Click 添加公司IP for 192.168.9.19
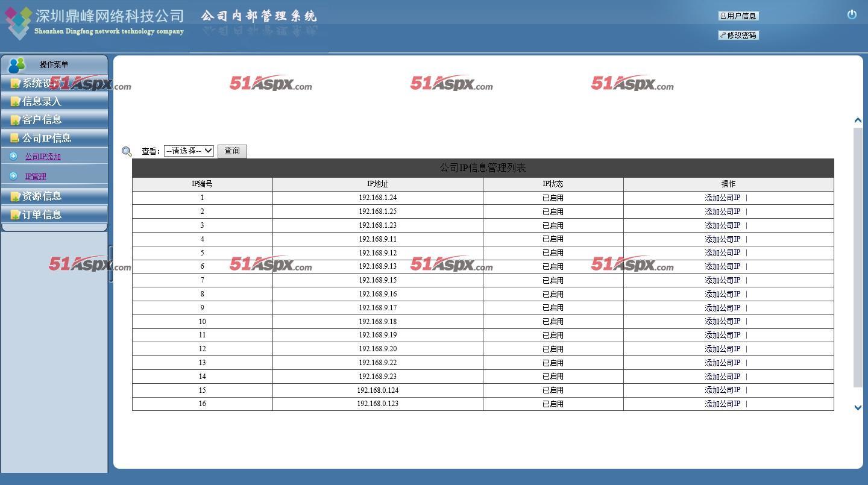Screen dimensions: 868x485 tap(723, 335)
